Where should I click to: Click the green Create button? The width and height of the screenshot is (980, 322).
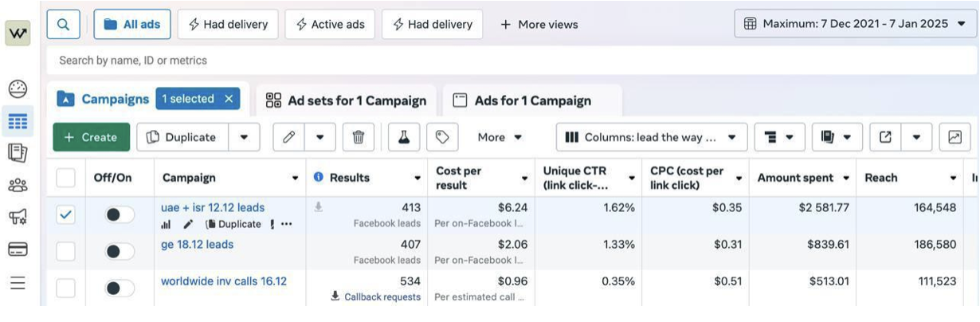91,137
